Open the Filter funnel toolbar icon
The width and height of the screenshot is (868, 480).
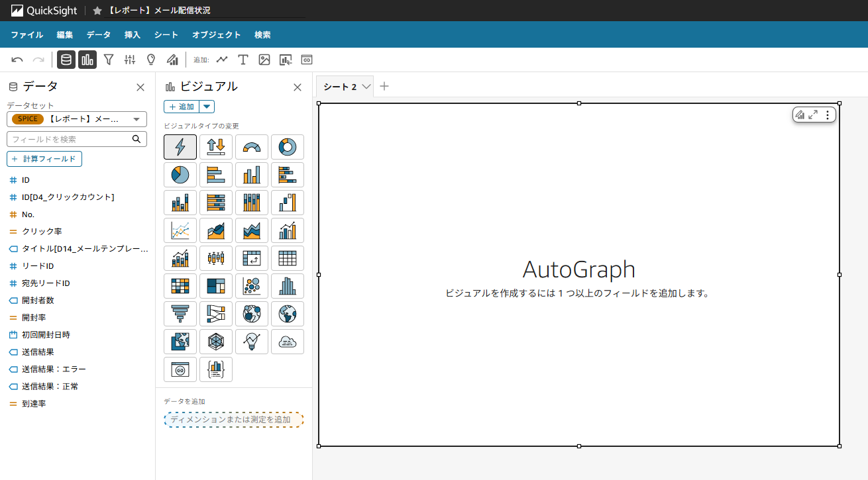(109, 60)
